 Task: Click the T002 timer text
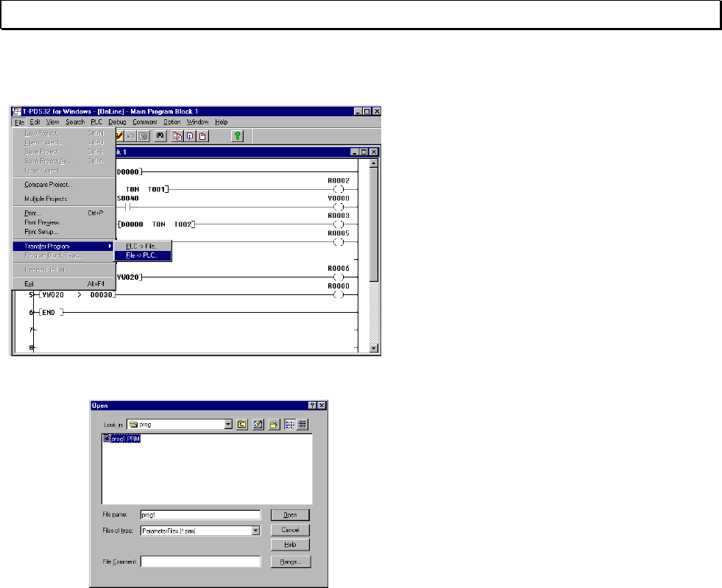[183, 224]
